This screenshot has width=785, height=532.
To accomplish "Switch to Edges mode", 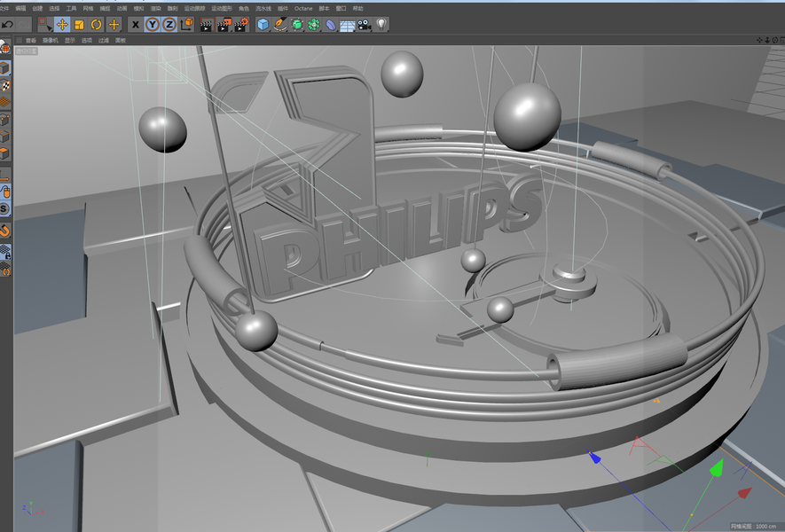I will click(x=5, y=137).
